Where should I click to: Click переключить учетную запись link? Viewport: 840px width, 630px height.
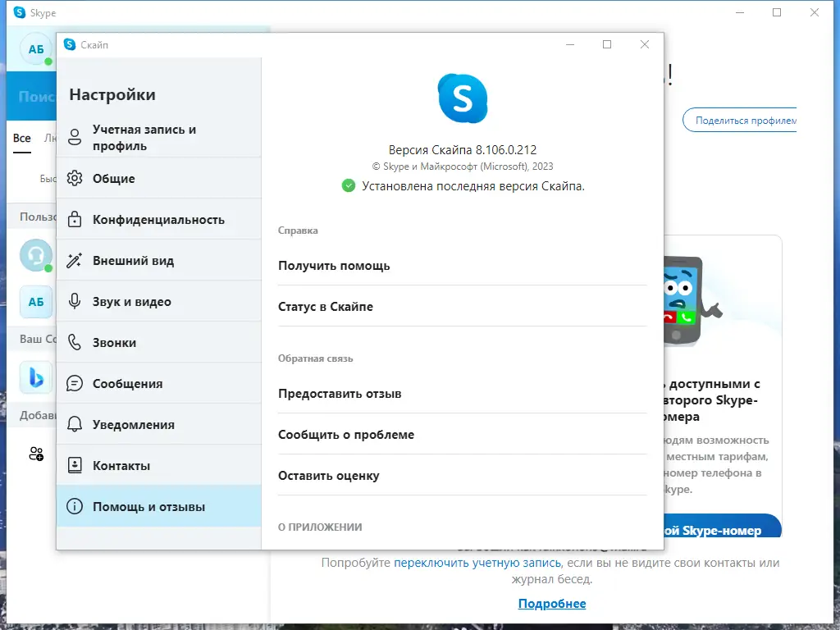pos(477,563)
